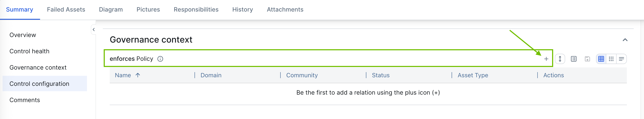Switch to tile dots view
This screenshot has height=119, width=644.
click(611, 59)
